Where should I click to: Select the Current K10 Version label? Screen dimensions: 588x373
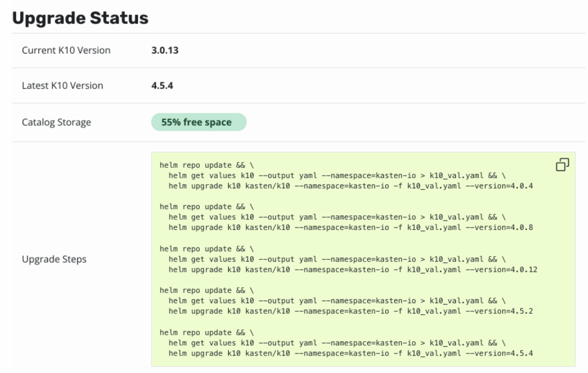coord(66,50)
